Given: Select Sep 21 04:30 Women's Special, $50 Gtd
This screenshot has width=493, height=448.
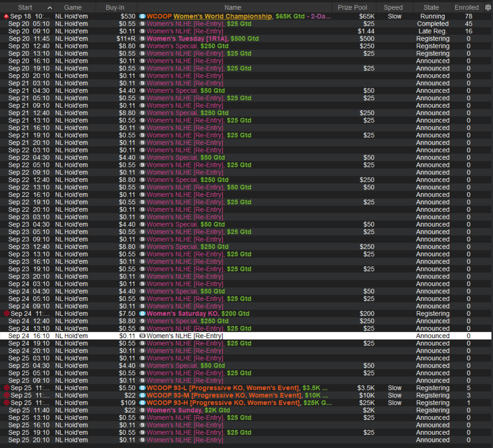Looking at the screenshot, I should [246, 91].
